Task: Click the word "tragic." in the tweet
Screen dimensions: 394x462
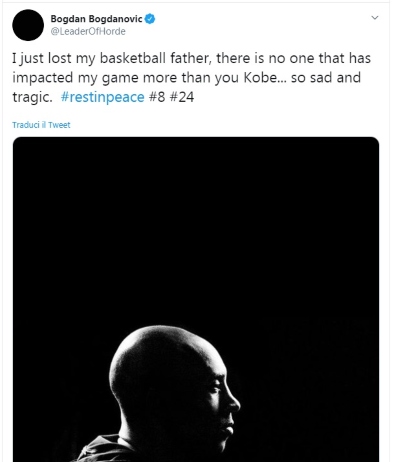Action: tap(32, 98)
